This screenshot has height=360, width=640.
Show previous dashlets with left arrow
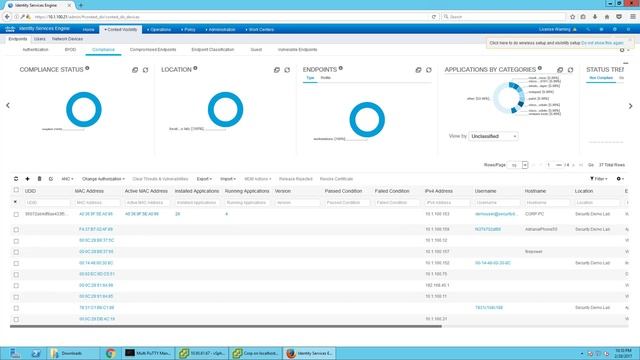click(x=8, y=105)
